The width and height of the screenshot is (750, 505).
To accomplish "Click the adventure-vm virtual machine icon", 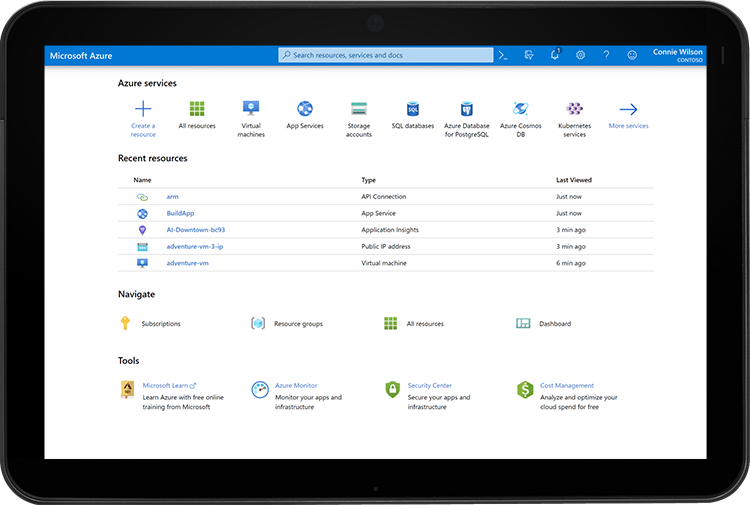I will click(143, 263).
